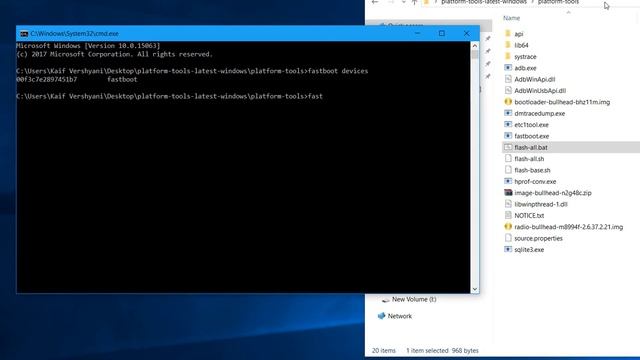Screen dimensions: 640x360
Task: Select the NOTICE.txt file name
Action: pyautogui.click(x=529, y=216)
